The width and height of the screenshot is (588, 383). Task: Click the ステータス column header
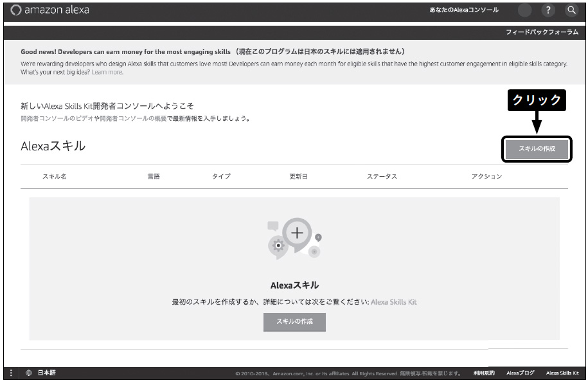tap(382, 176)
